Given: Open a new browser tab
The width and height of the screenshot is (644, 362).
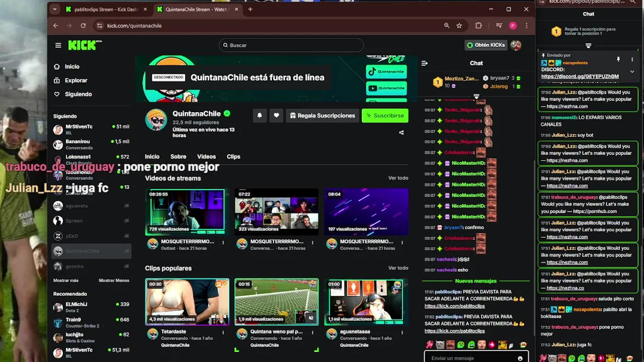Looking at the screenshot, I should [250, 9].
